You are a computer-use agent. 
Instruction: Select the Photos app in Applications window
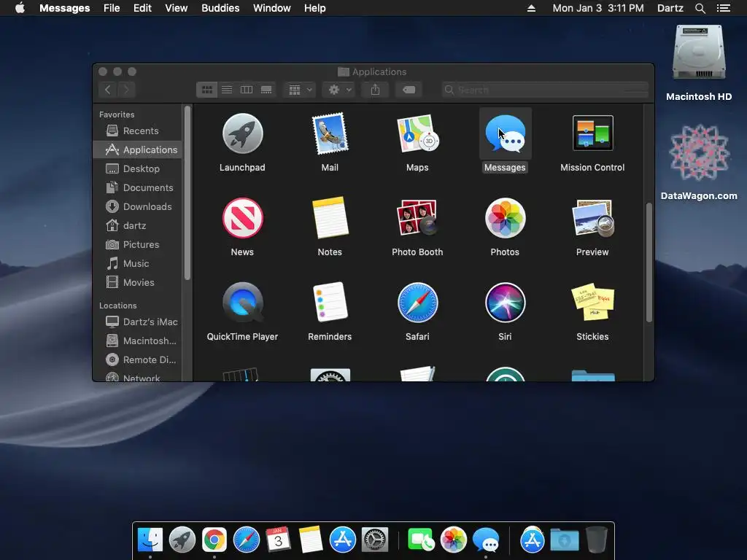pos(505,218)
